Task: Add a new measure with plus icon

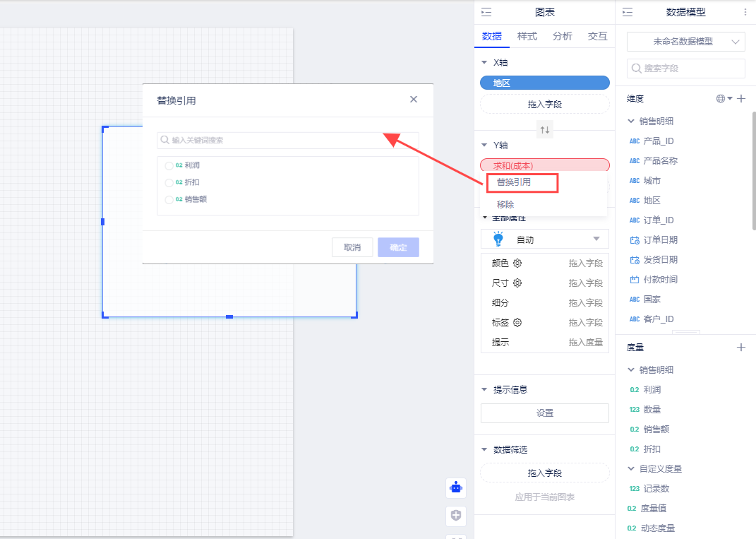Action: click(x=741, y=348)
